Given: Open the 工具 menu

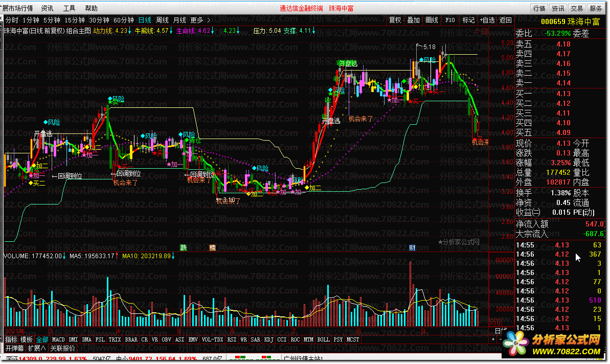Looking at the screenshot, I should point(69,8).
